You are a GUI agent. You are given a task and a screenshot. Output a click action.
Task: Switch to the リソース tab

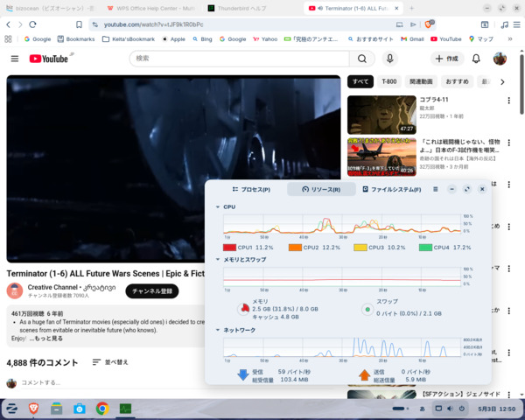321,190
